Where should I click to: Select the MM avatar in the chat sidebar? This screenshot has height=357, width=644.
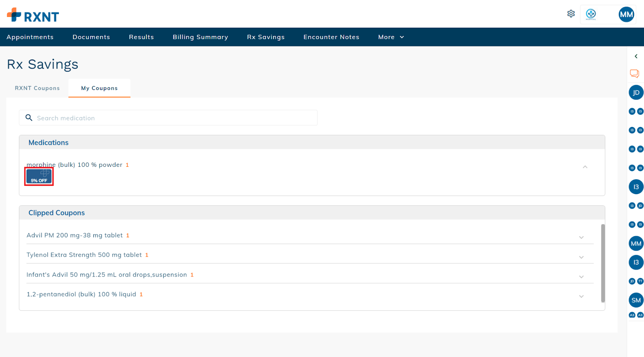[x=636, y=243]
